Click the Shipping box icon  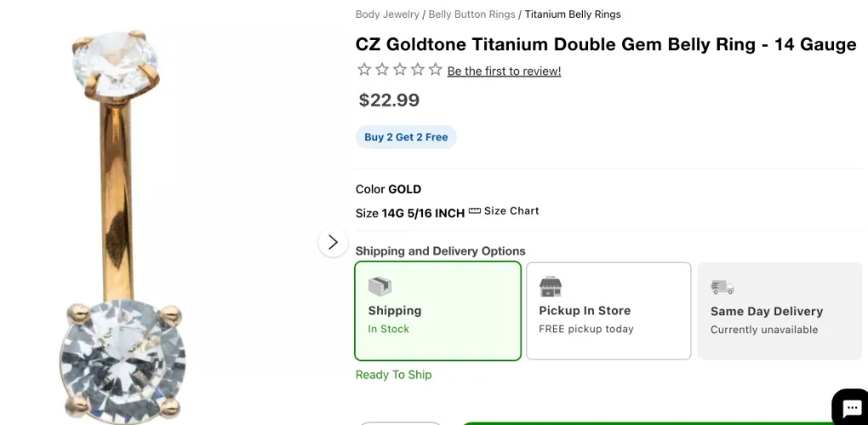pyautogui.click(x=380, y=286)
